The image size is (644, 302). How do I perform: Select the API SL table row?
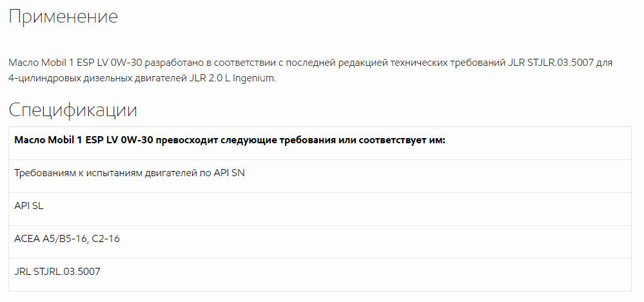(320, 208)
